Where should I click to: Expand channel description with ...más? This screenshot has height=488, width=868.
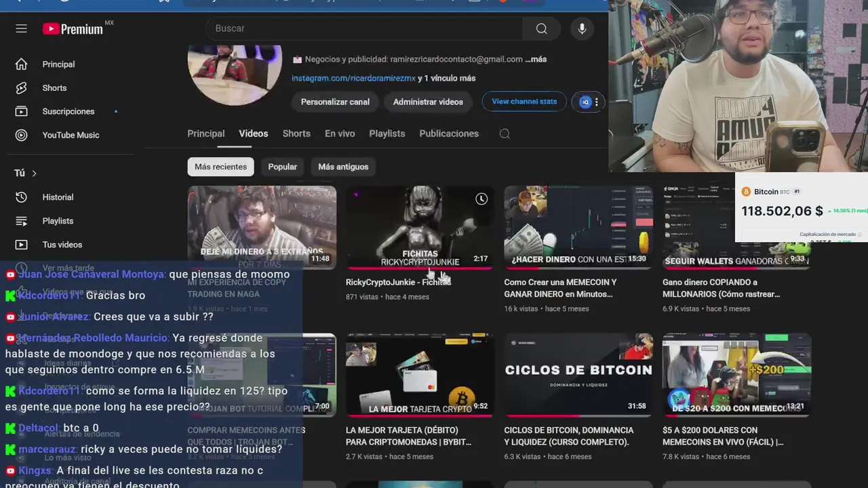536,59
